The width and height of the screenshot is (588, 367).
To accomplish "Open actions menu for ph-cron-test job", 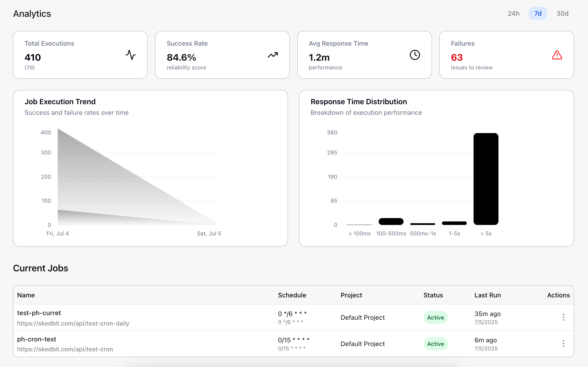I will [x=563, y=343].
